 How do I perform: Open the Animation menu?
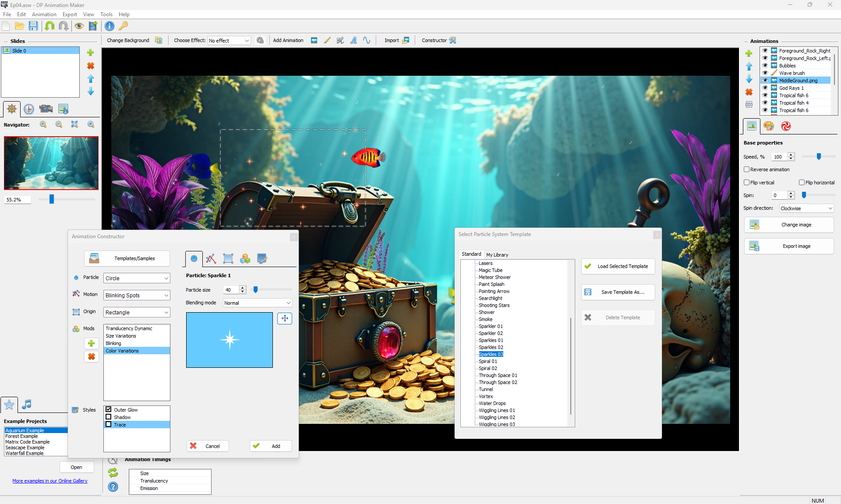(44, 14)
